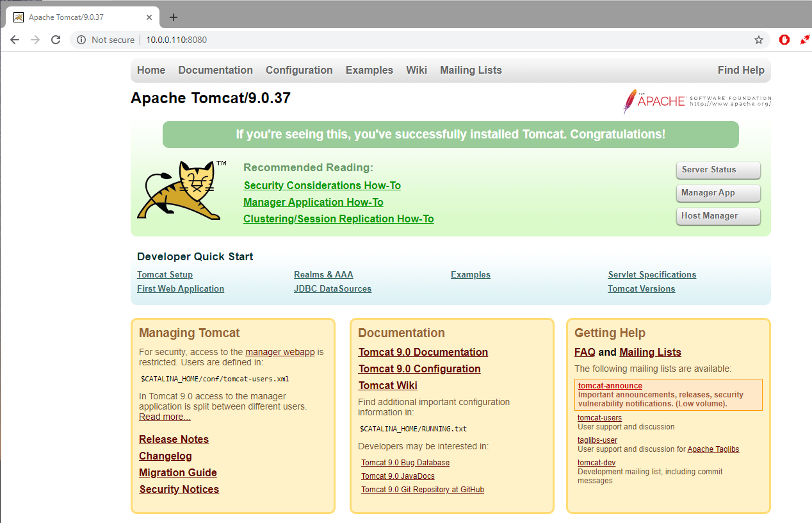Open the Tomcat 9.0 Configuration link

419,369
